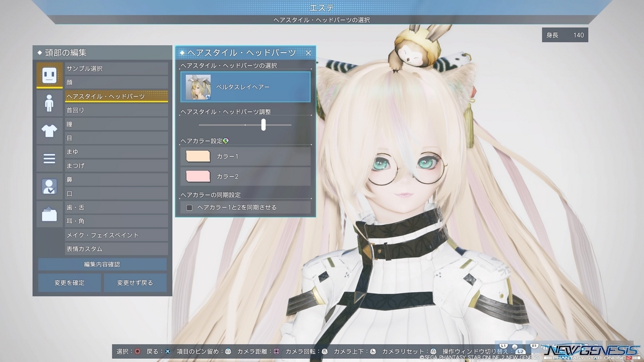Open the body editing figure icon category
This screenshot has height=362, width=644.
[x=49, y=103]
